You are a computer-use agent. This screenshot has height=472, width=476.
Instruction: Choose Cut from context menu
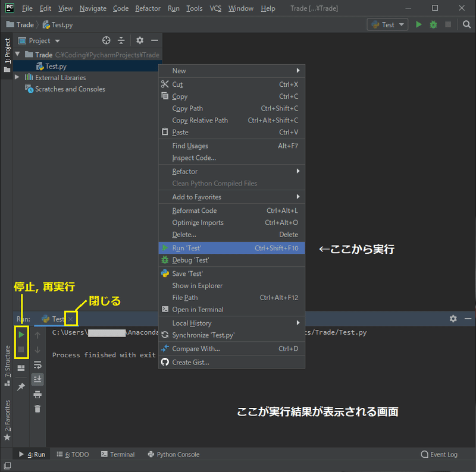231,84
